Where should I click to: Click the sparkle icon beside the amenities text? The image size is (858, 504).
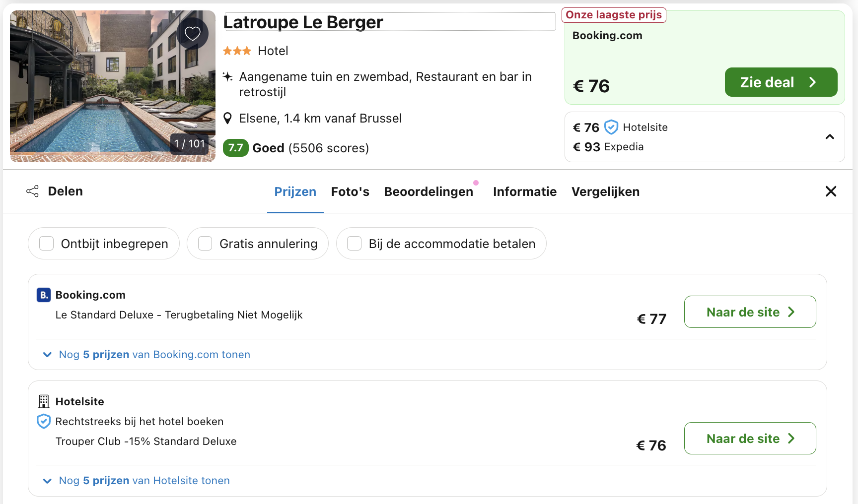tap(227, 76)
